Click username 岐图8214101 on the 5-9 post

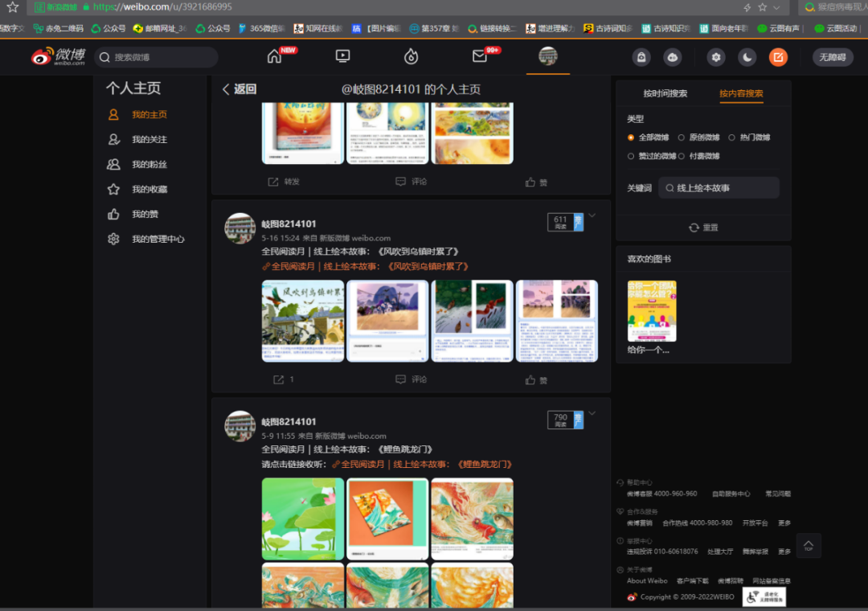pyautogui.click(x=289, y=421)
